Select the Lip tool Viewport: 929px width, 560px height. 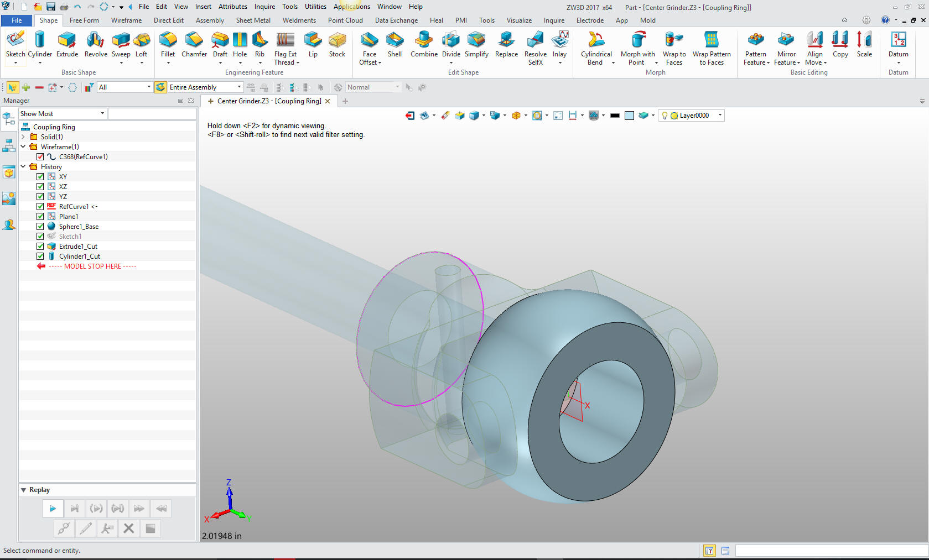click(313, 44)
